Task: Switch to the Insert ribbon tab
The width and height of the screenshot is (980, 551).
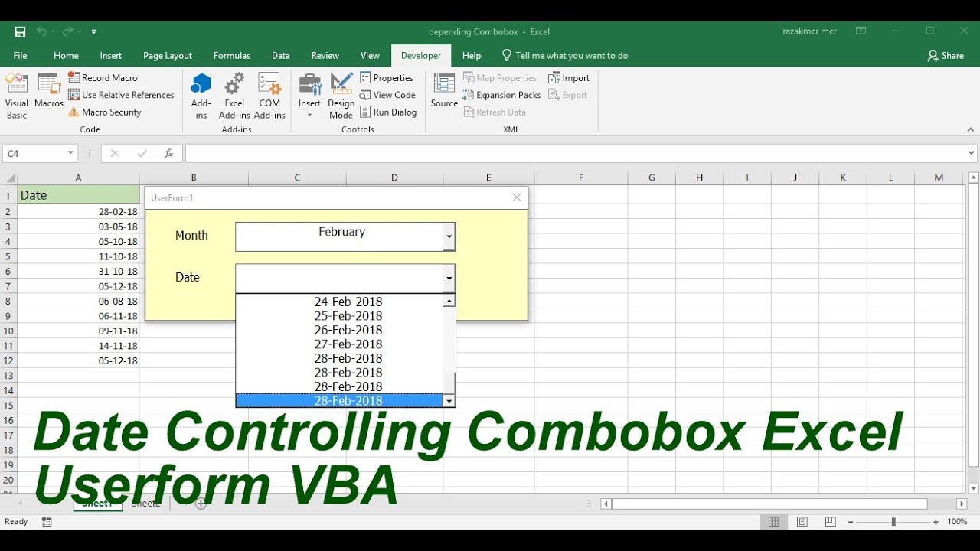Action: click(x=111, y=56)
